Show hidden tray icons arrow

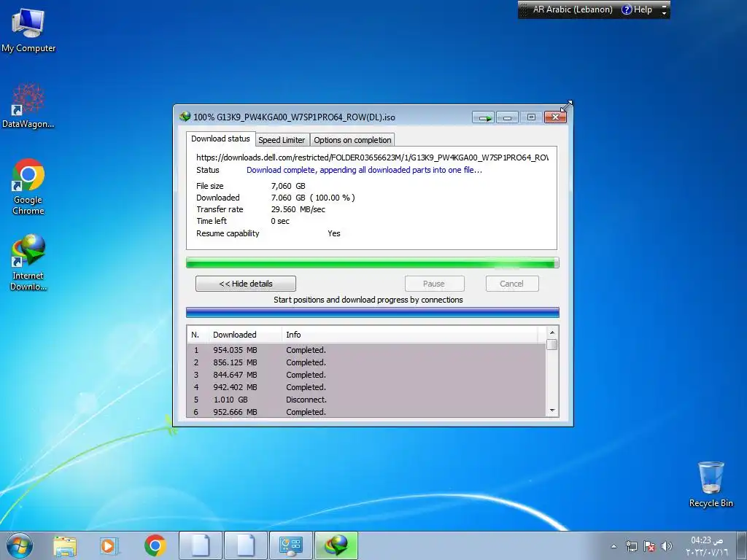tap(614, 546)
